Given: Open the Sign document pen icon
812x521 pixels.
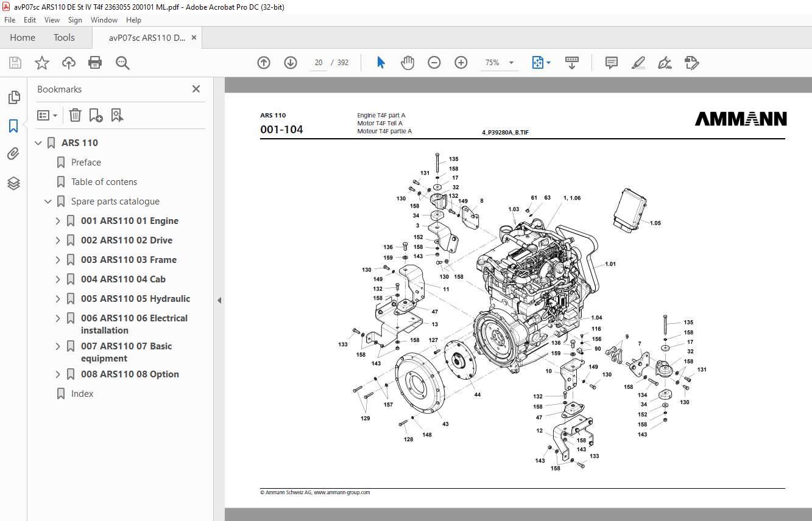Looking at the screenshot, I should (665, 63).
